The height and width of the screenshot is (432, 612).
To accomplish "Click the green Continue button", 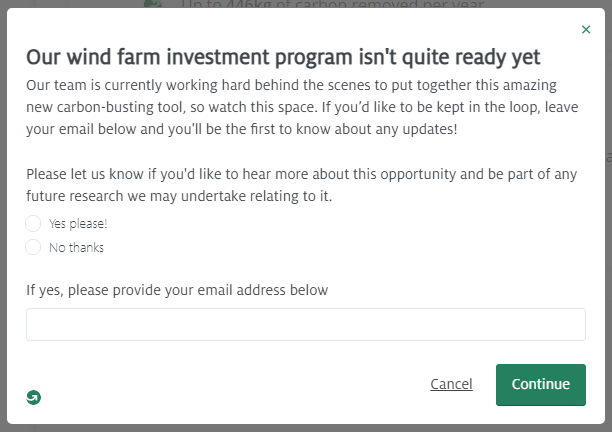I will pyautogui.click(x=541, y=385).
